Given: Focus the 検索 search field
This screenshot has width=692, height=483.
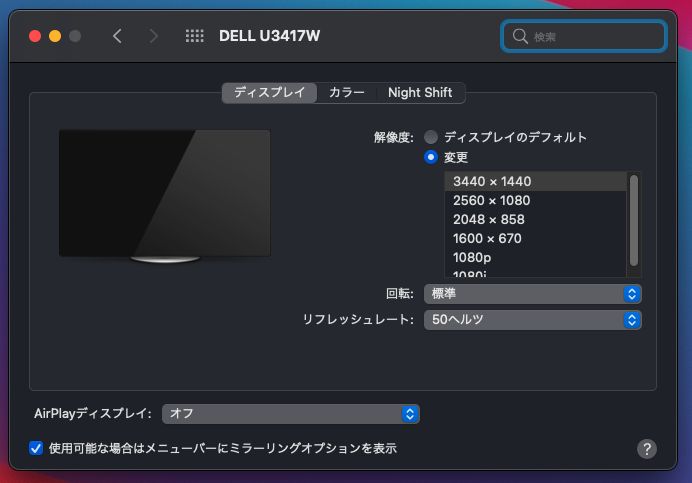Looking at the screenshot, I should pyautogui.click(x=583, y=36).
